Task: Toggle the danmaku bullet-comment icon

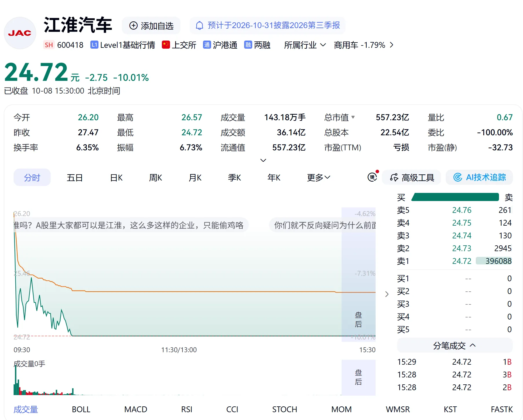Action: (x=372, y=177)
